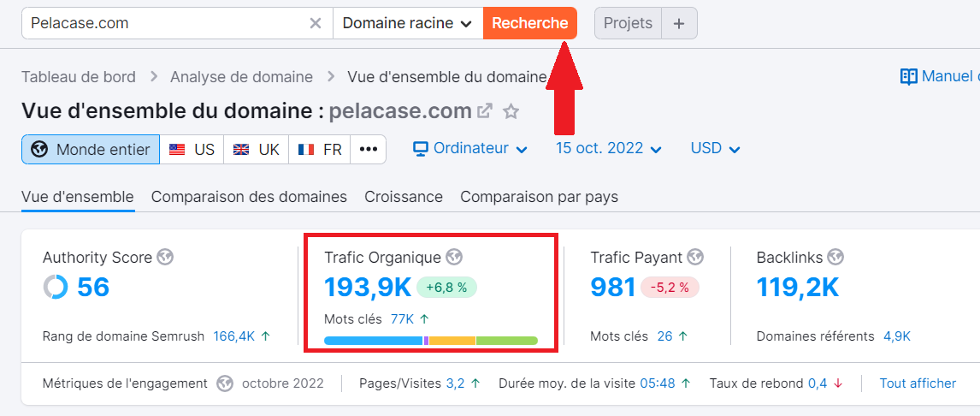The height and width of the screenshot is (416, 980).
Task: Star pelacase.com as favorite
Action: tap(511, 111)
